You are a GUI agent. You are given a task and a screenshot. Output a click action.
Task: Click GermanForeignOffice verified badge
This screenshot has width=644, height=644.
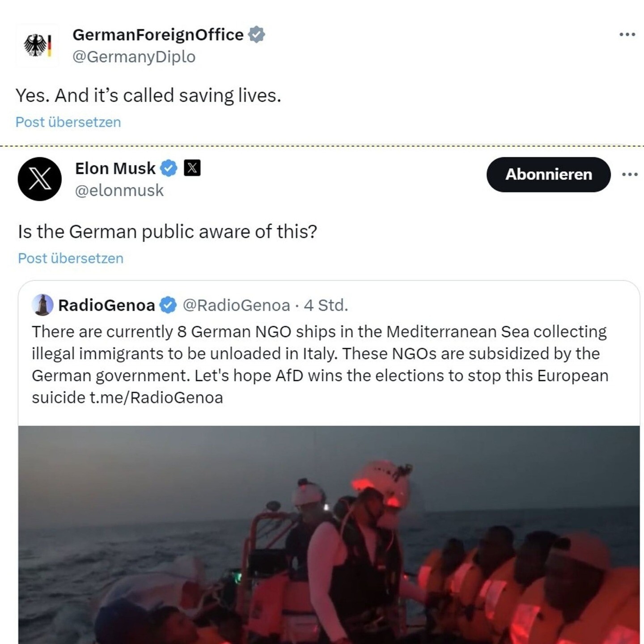pos(257,34)
